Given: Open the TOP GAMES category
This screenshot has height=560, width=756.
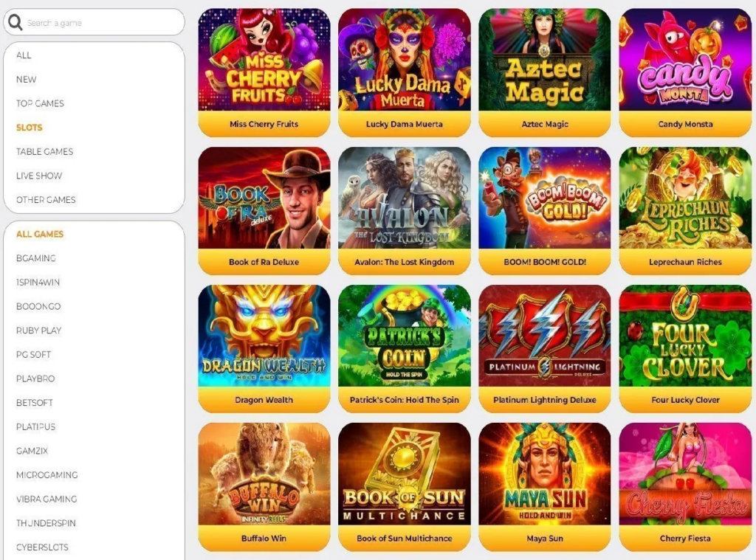Looking at the screenshot, I should point(40,103).
